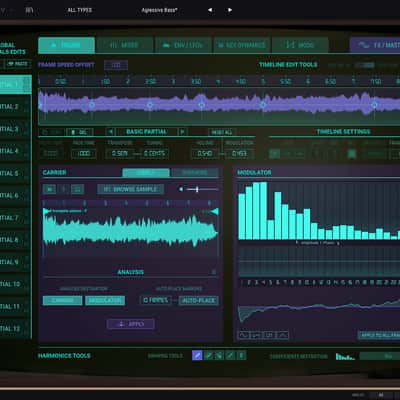Select the third drawing tool icon
Viewport: 400px width, 400px height.
point(219,356)
